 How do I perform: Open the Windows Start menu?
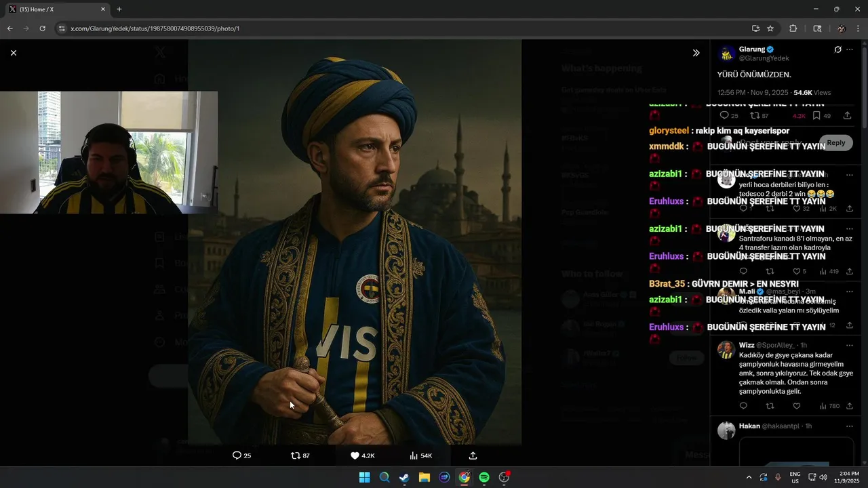click(x=364, y=477)
